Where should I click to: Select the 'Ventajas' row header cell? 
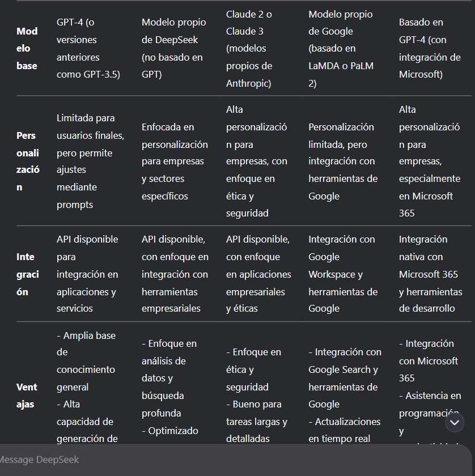tap(27, 396)
